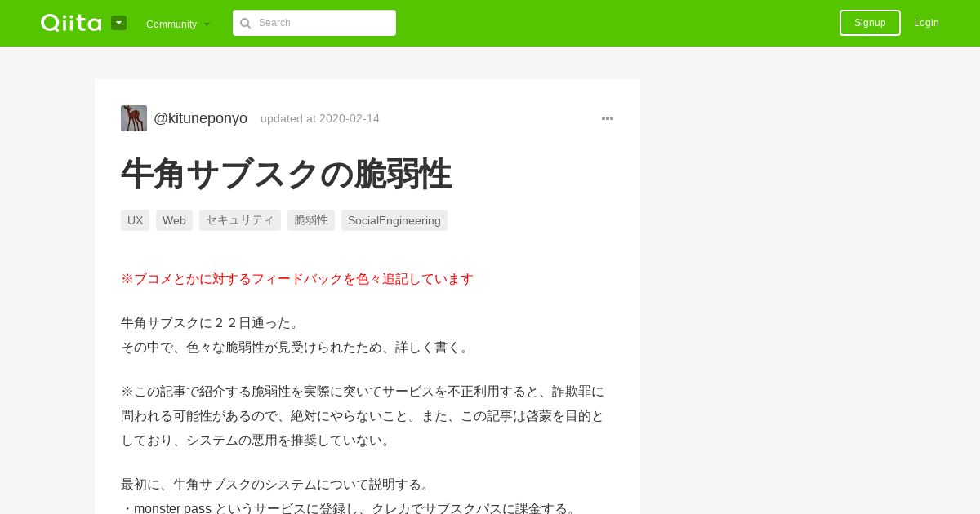Open the dropdown arrow beside Qiita logo
Image resolution: width=980 pixels, height=514 pixels.
119,23
